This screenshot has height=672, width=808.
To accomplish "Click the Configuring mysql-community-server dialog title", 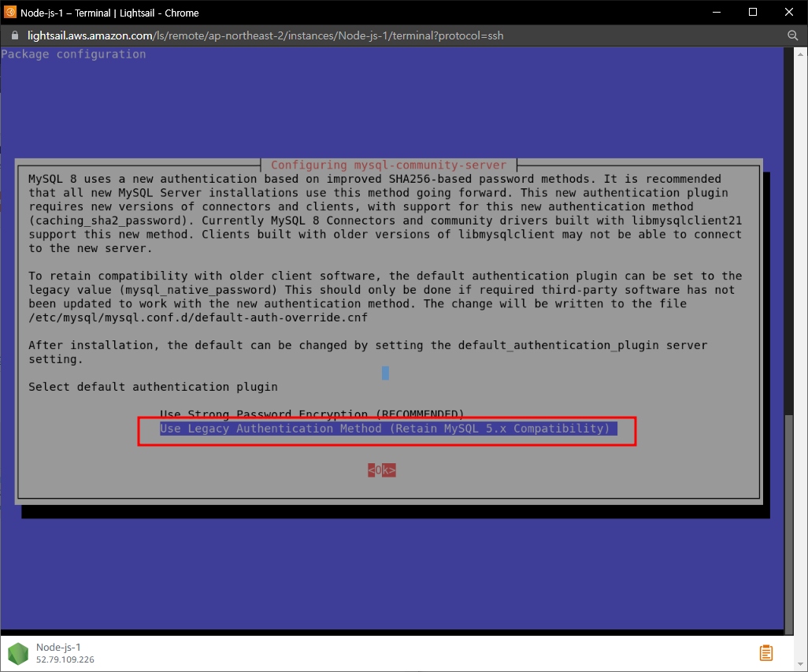I will [388, 165].
